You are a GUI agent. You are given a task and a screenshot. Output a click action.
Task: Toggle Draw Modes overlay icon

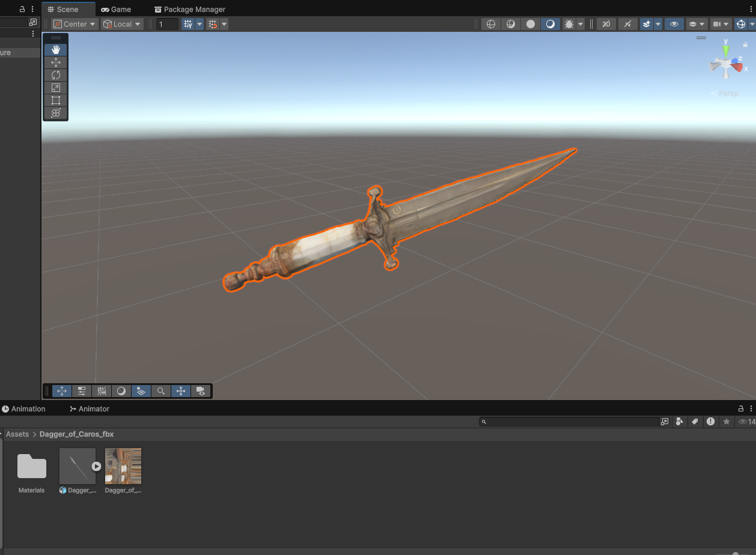click(x=121, y=391)
